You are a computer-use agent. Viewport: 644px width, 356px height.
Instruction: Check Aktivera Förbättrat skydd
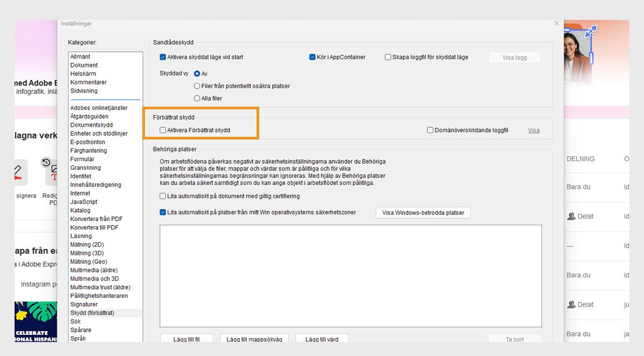tap(163, 130)
